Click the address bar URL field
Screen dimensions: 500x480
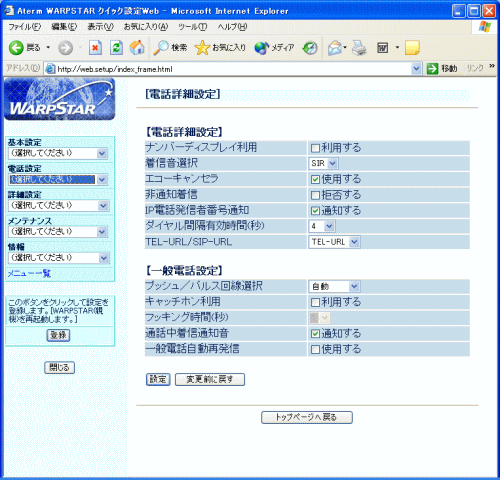233,69
